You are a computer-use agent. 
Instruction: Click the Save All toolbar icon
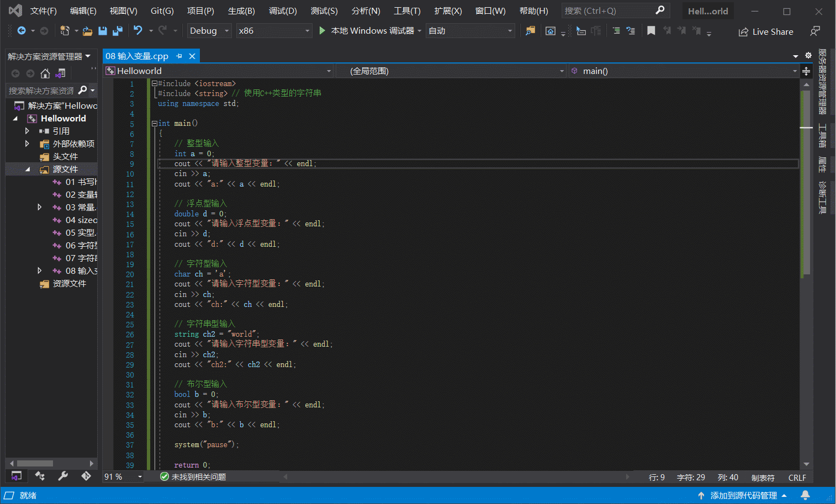coord(117,31)
